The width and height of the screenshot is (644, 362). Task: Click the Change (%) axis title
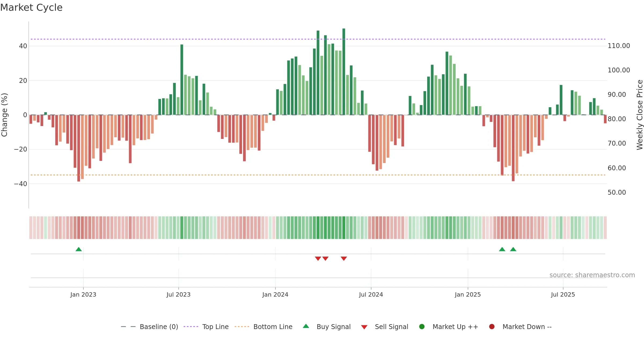[4, 115]
